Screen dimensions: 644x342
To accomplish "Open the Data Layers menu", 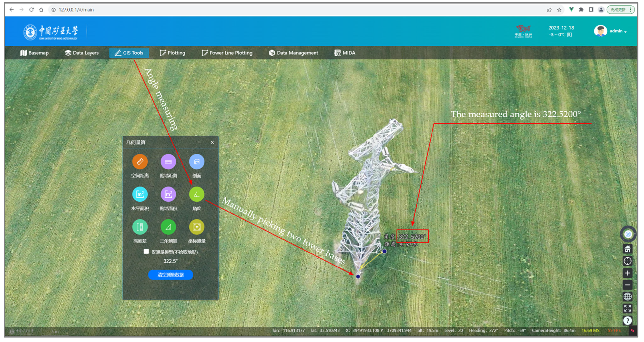I will 82,53.
